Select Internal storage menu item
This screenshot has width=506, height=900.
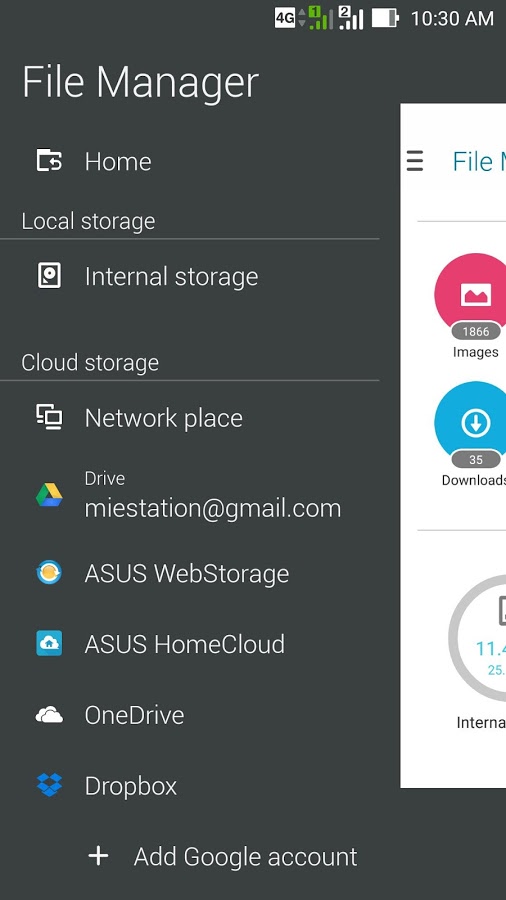pyautogui.click(x=189, y=277)
